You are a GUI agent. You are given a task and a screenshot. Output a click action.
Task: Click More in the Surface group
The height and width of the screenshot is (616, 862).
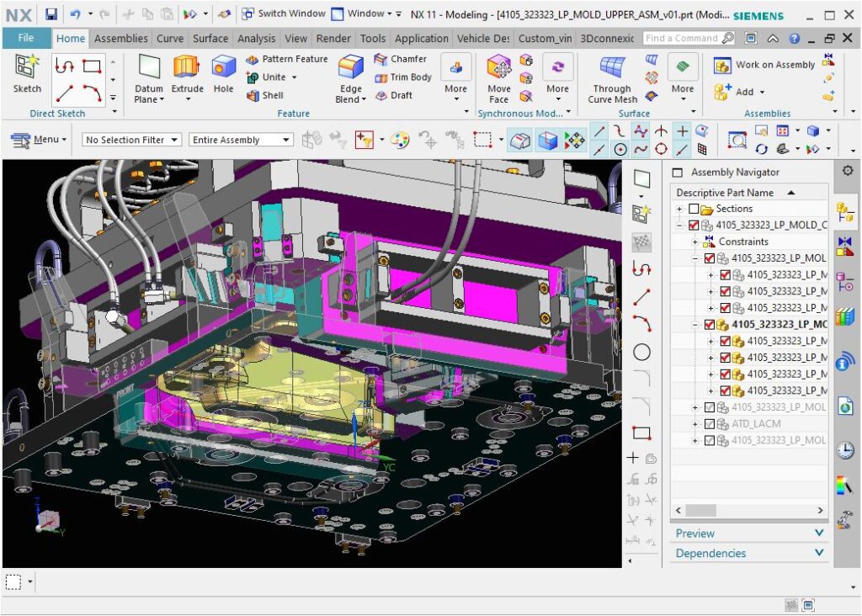[x=682, y=77]
